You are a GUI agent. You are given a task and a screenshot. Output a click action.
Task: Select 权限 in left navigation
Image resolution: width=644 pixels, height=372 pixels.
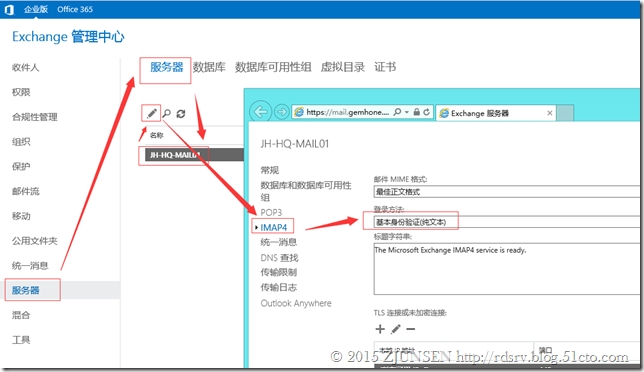pyautogui.click(x=21, y=92)
